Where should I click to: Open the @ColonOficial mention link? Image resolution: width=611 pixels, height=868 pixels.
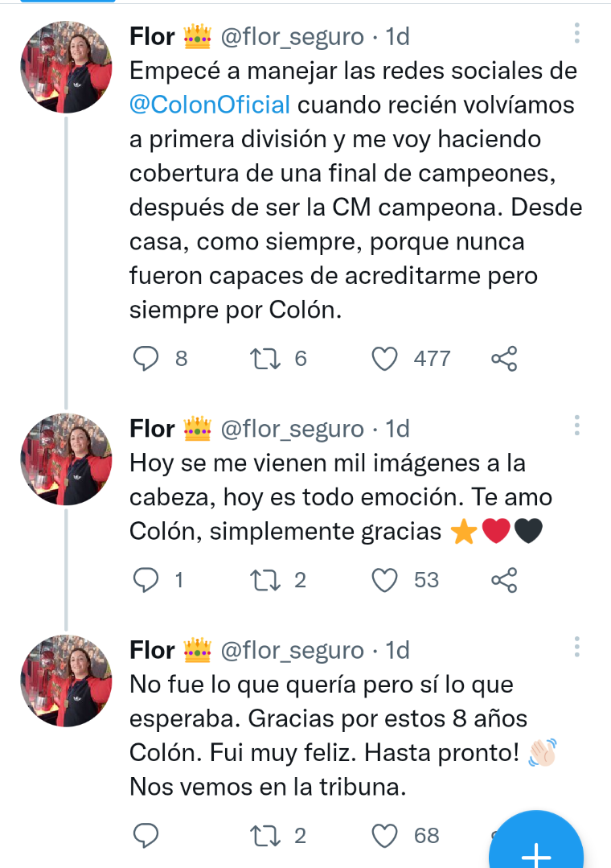[209, 105]
